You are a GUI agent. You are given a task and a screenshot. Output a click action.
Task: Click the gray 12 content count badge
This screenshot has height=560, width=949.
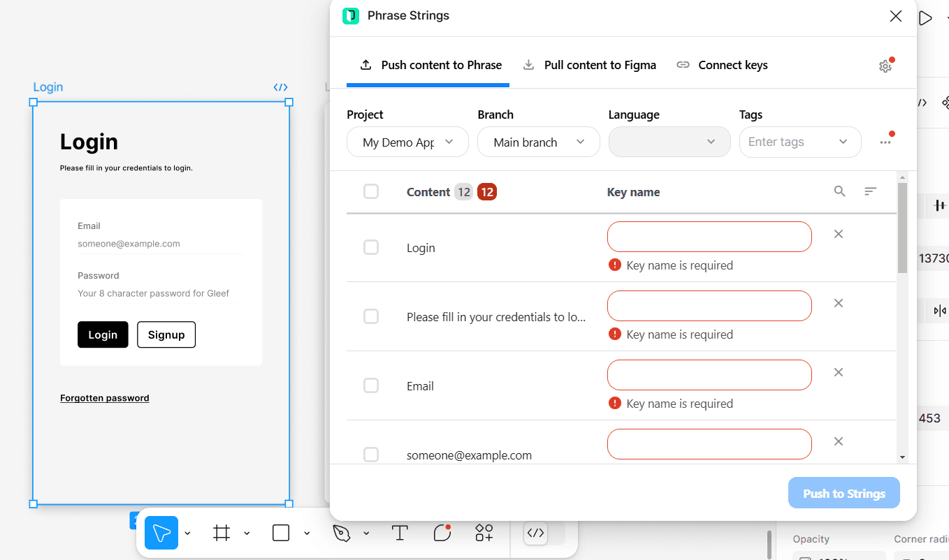pos(464,192)
